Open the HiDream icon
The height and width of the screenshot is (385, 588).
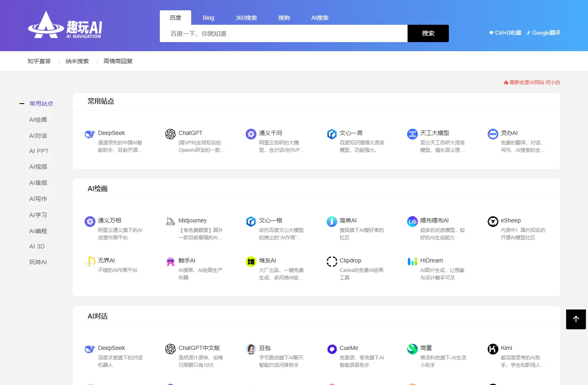[x=413, y=262]
